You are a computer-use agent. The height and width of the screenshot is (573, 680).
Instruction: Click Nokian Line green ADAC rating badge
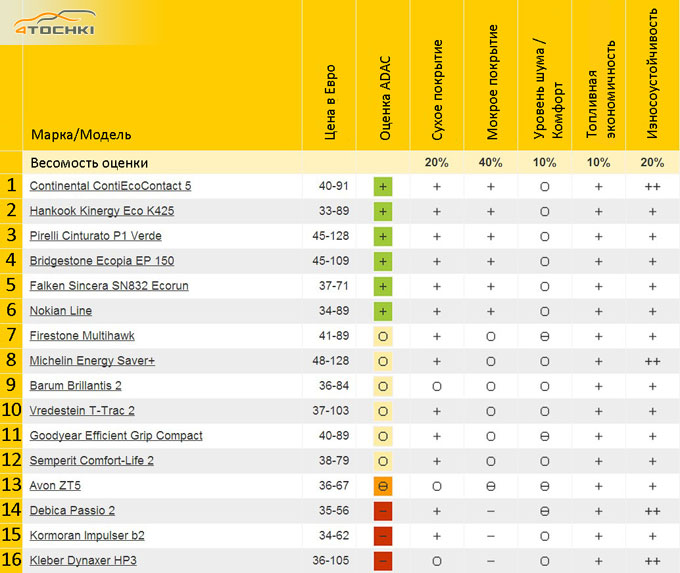(383, 311)
